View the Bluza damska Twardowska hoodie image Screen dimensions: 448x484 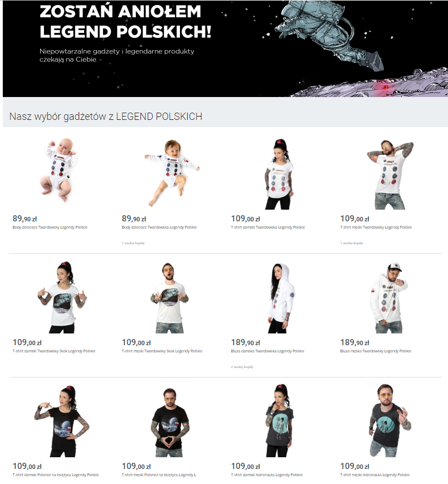(x=281, y=298)
